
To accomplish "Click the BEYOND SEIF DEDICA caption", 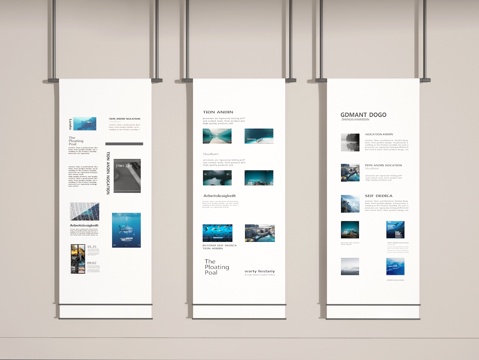I will click(220, 245).
